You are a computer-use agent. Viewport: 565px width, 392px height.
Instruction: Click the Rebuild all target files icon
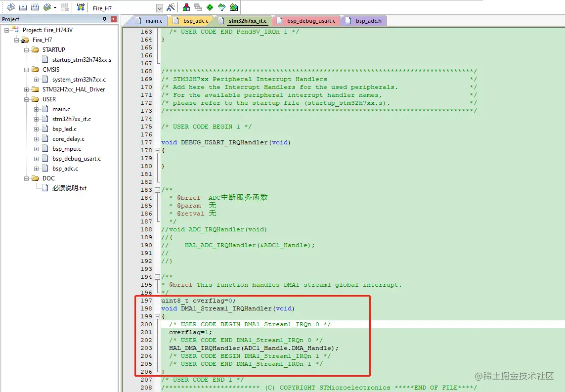(x=35, y=7)
